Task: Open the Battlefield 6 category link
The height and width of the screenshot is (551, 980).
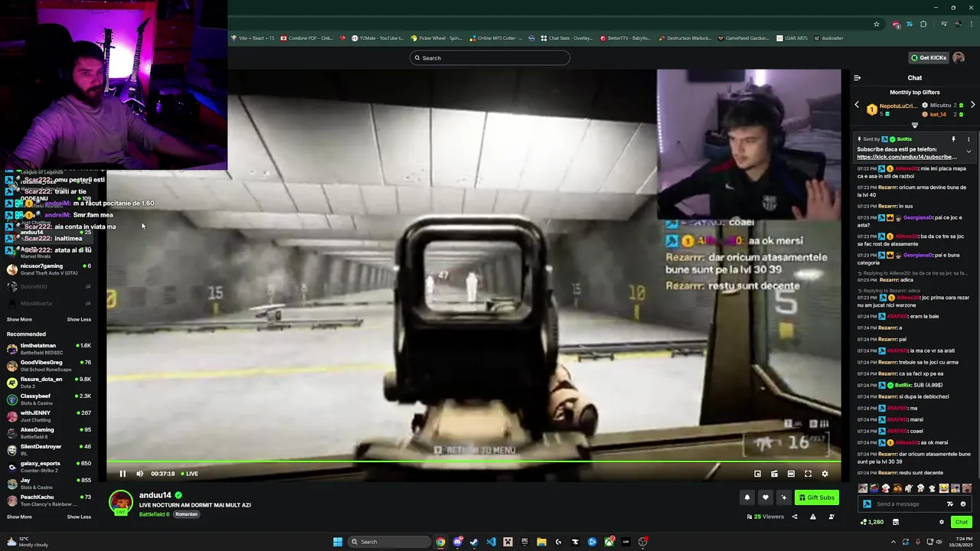Action: (x=154, y=514)
